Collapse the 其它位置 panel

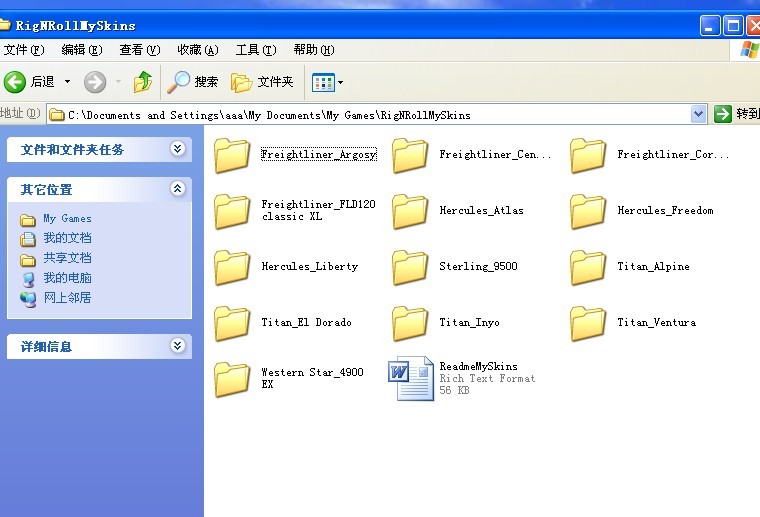click(178, 188)
